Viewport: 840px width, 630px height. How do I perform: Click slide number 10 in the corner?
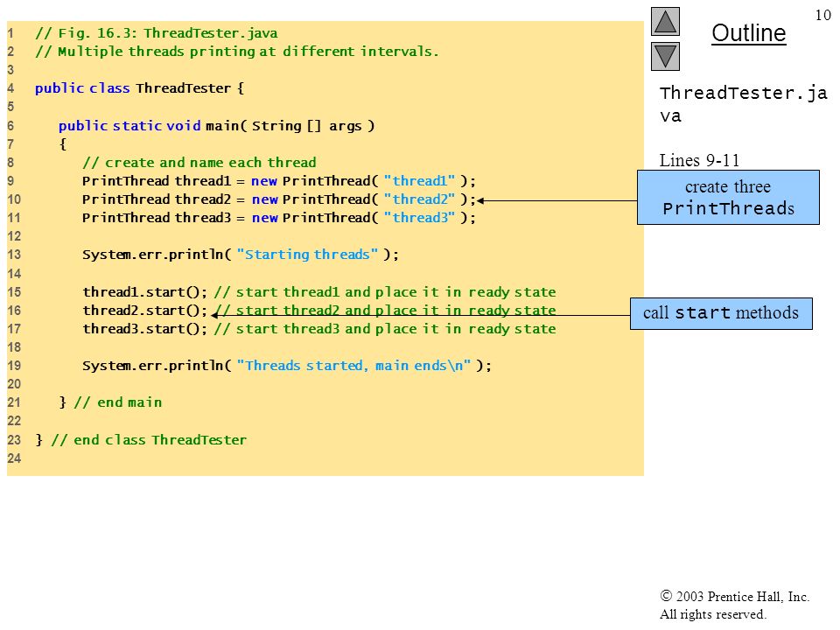tap(822, 15)
